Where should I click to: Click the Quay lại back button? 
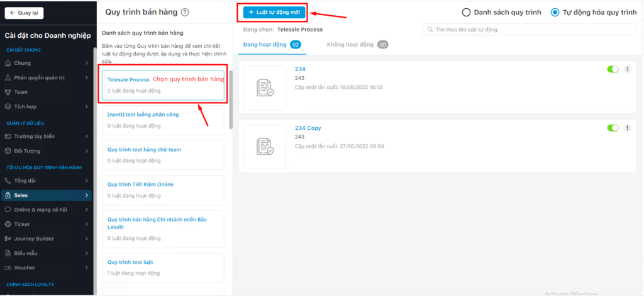point(24,13)
